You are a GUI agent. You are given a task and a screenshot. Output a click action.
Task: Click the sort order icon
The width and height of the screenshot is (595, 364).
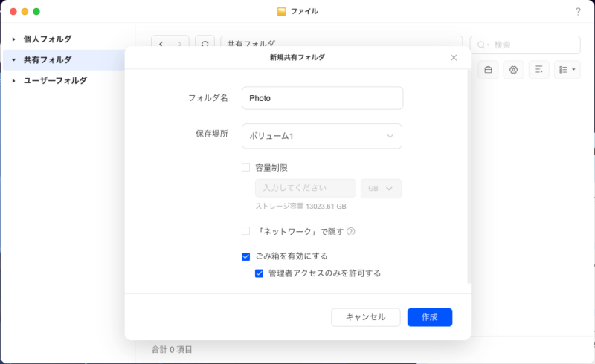pyautogui.click(x=539, y=70)
